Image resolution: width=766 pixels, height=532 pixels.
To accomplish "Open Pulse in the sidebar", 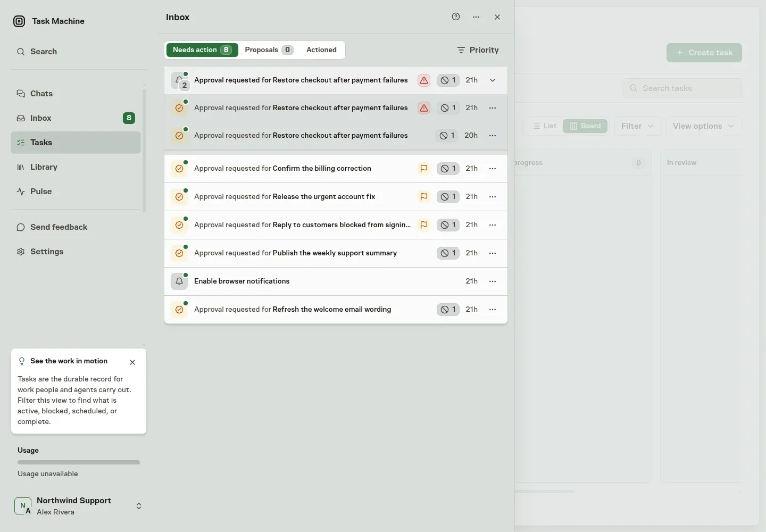I will (x=76, y=192).
